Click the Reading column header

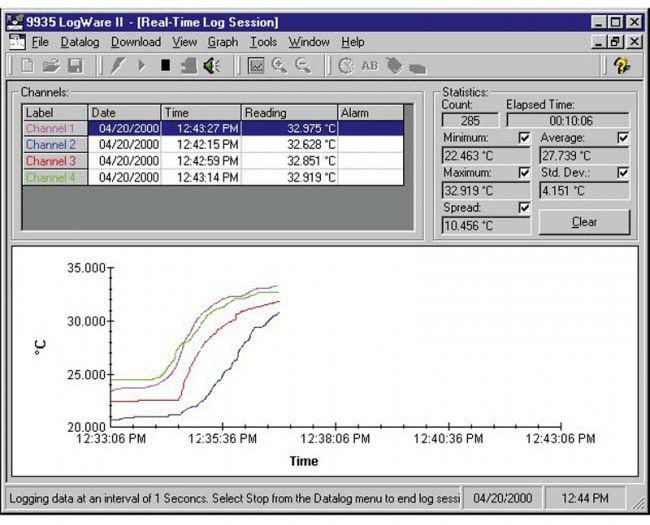[x=289, y=112]
